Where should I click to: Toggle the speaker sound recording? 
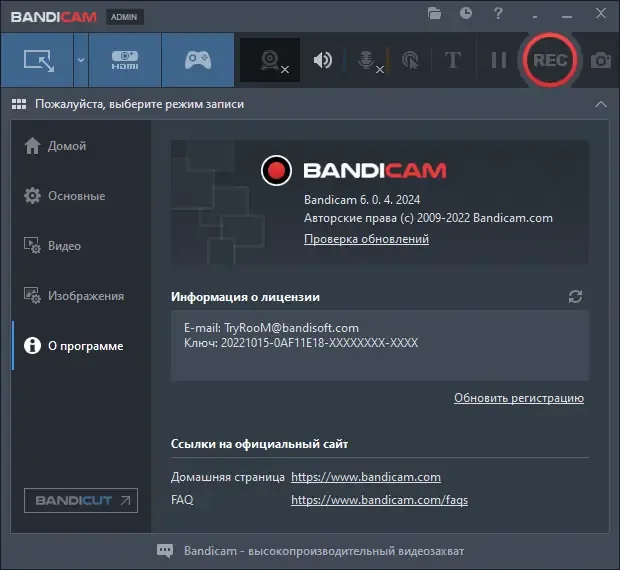[323, 60]
